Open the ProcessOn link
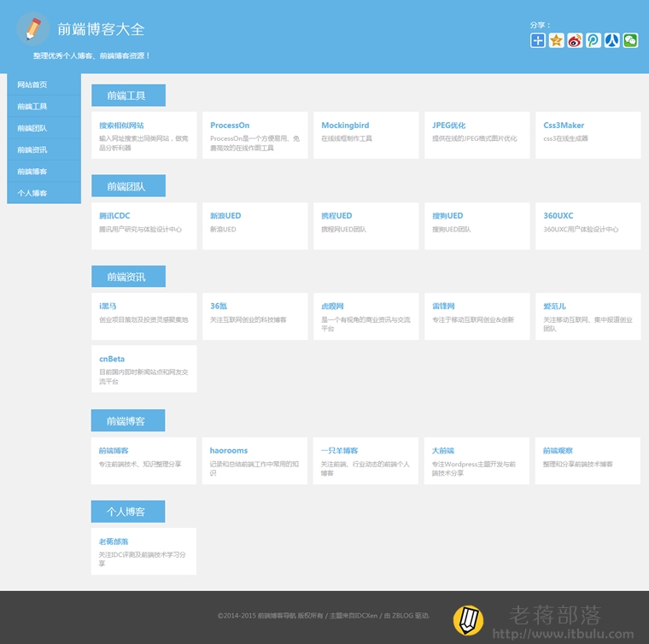649x644 pixels. 230,126
